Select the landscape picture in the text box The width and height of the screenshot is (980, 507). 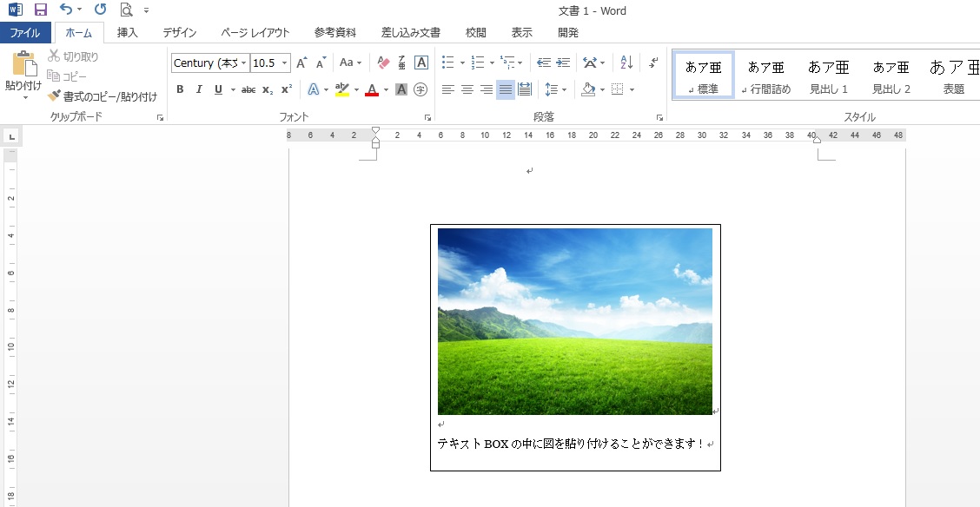tap(574, 321)
